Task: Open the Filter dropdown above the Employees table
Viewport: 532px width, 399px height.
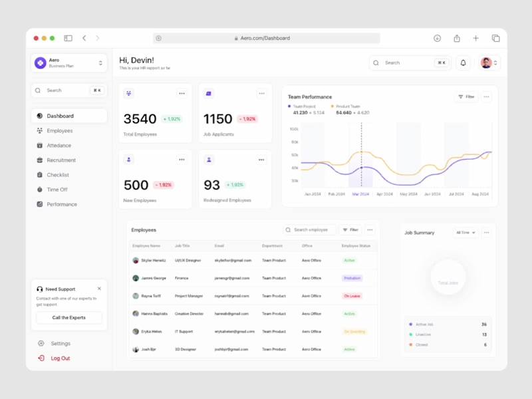Action: click(x=350, y=229)
